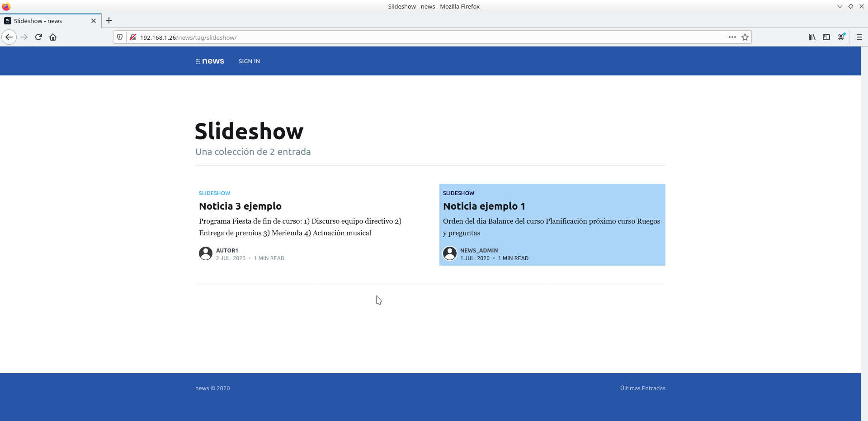
Task: Click SIGN IN in the site header
Action: (249, 61)
